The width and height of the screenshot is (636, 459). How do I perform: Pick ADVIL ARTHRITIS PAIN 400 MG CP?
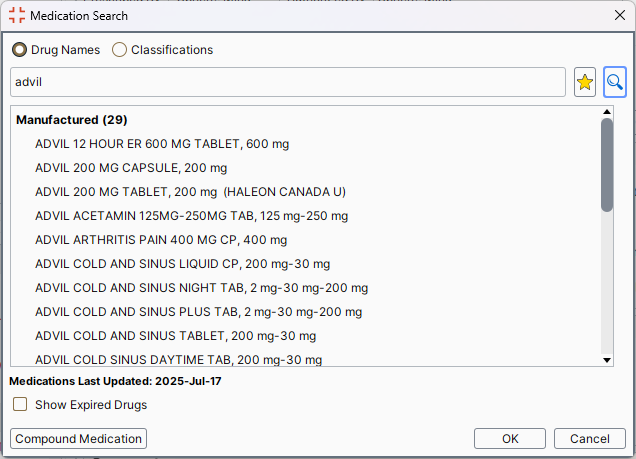161,240
